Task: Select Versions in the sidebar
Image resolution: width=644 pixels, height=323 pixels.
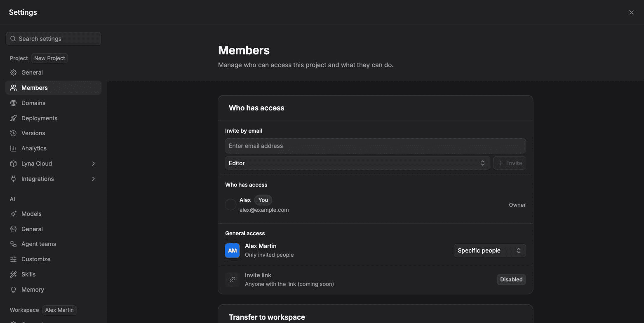Action: [x=53, y=133]
